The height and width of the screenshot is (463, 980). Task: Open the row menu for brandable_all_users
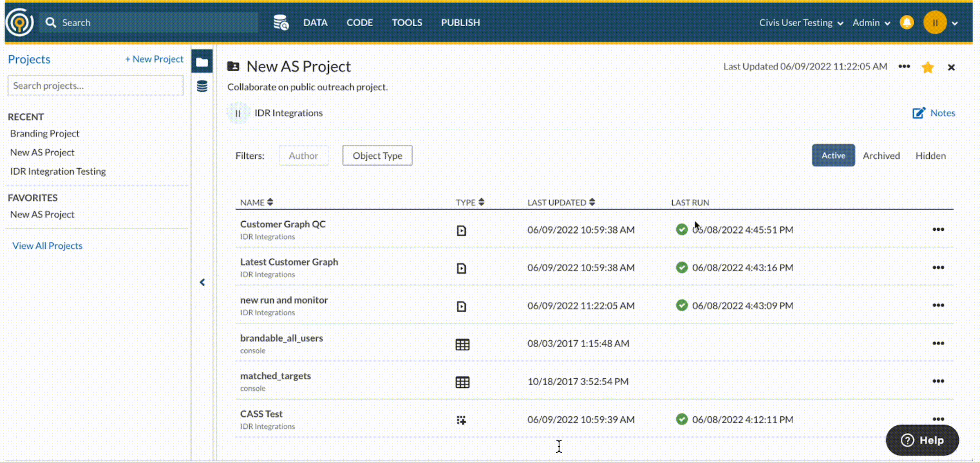coord(938,343)
